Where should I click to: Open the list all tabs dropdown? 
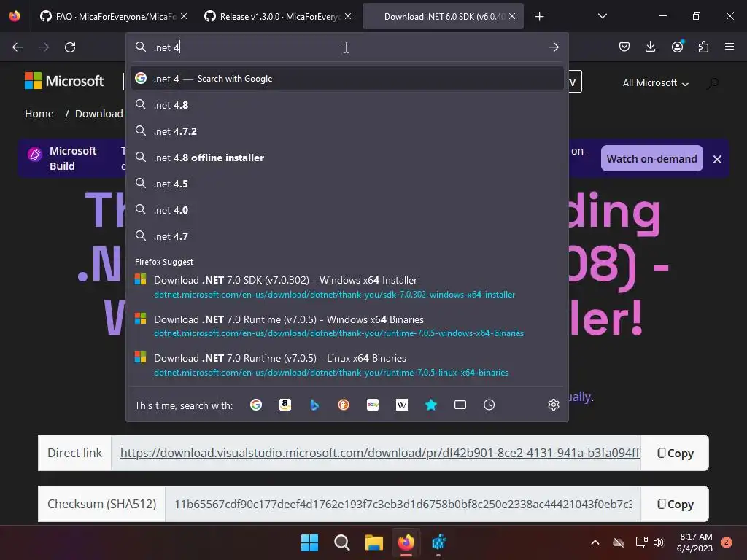pos(602,16)
